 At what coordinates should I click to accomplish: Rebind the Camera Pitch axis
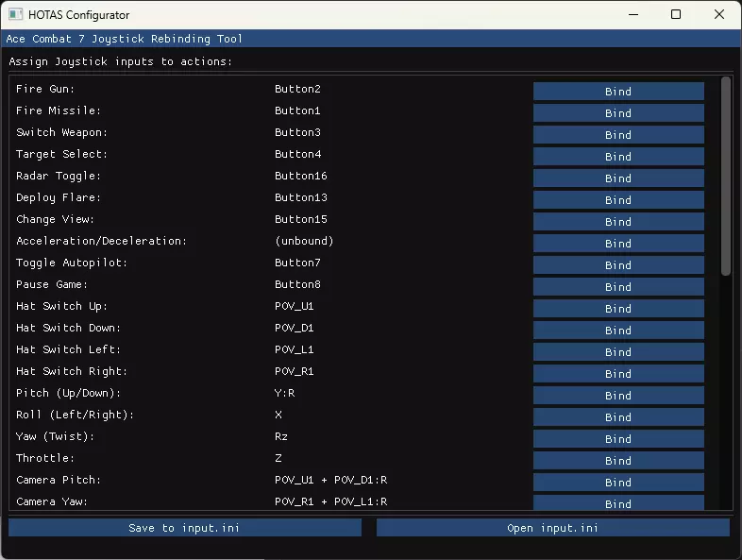(x=618, y=484)
